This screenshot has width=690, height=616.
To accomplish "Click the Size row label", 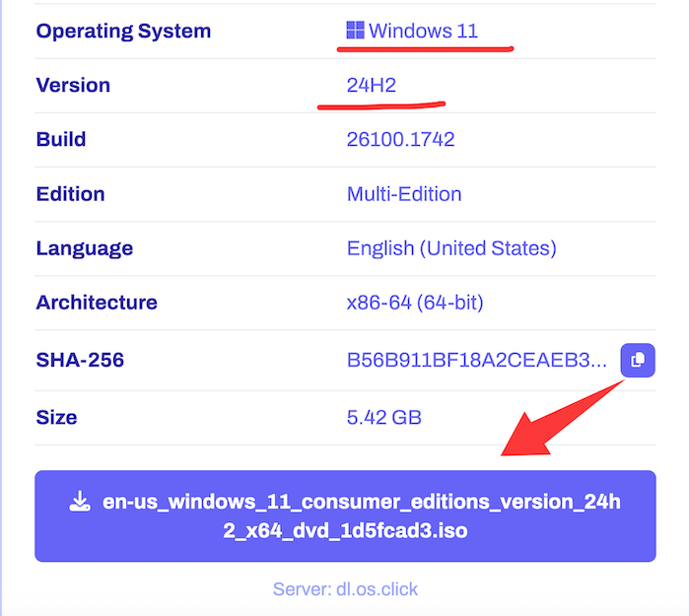I will pyautogui.click(x=56, y=417).
